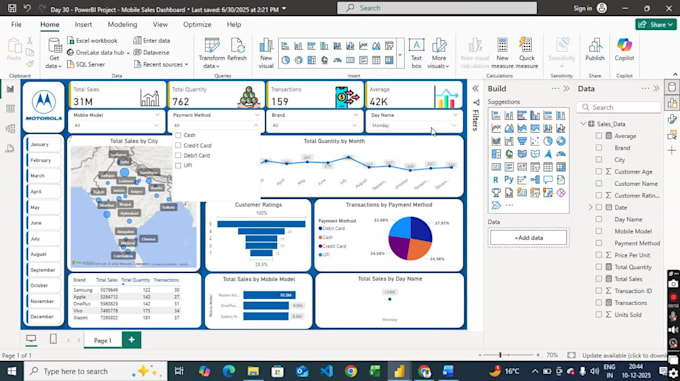Click the title bar Search box
The image size is (680, 381).
pos(437,8)
